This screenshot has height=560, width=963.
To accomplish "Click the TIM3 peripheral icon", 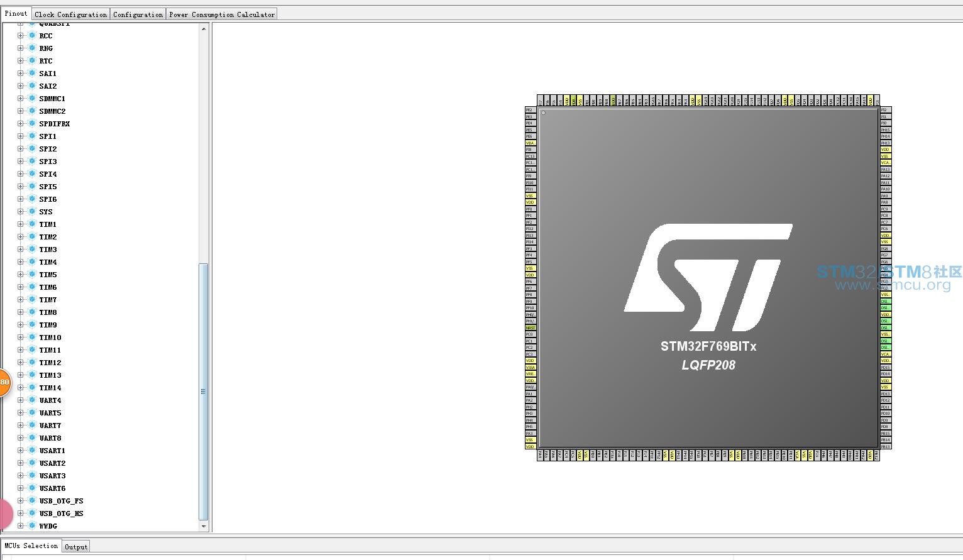I will point(32,250).
